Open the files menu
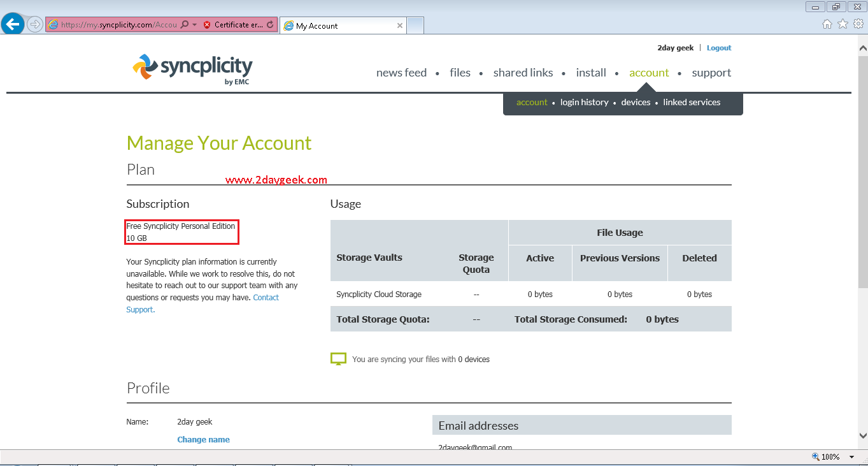This screenshot has width=868, height=466. pyautogui.click(x=460, y=73)
